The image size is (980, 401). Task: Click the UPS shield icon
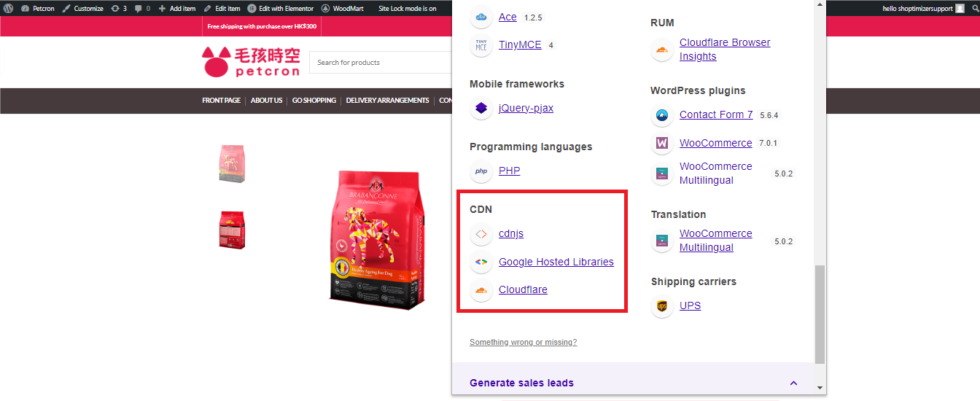[661, 306]
